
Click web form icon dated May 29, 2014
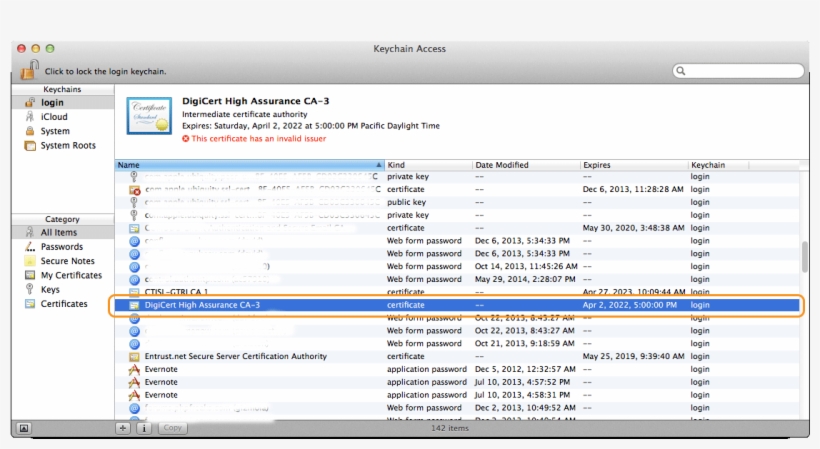[x=134, y=280]
